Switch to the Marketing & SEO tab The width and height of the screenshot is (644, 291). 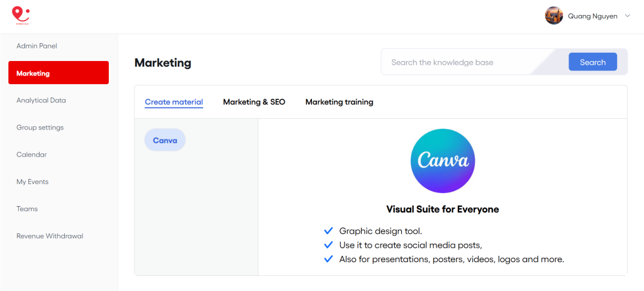tap(254, 102)
